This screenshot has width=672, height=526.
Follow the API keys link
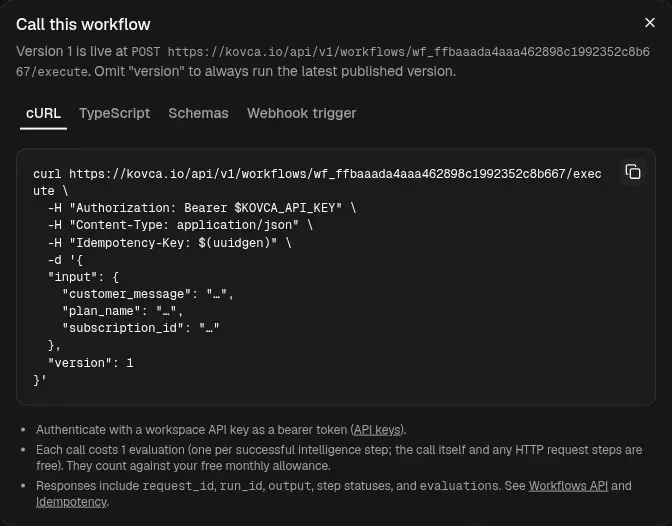(x=377, y=430)
